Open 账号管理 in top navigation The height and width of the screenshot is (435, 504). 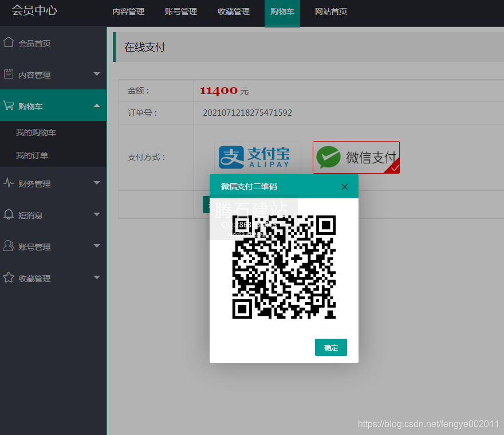point(181,11)
